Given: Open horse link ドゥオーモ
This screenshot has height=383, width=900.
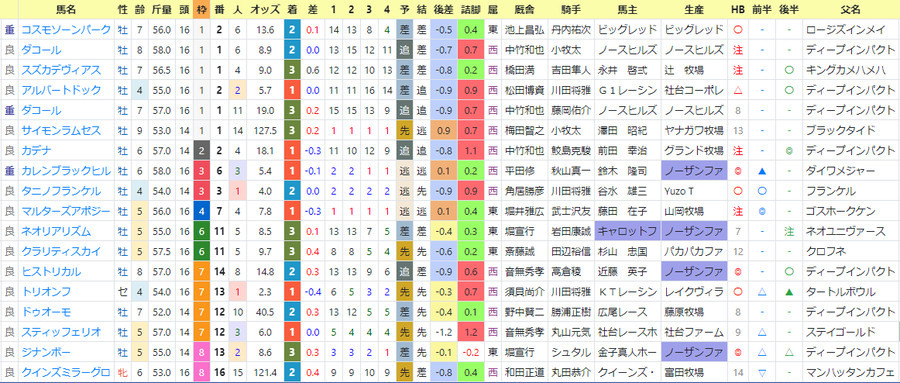Looking at the screenshot, I should coord(46,311).
